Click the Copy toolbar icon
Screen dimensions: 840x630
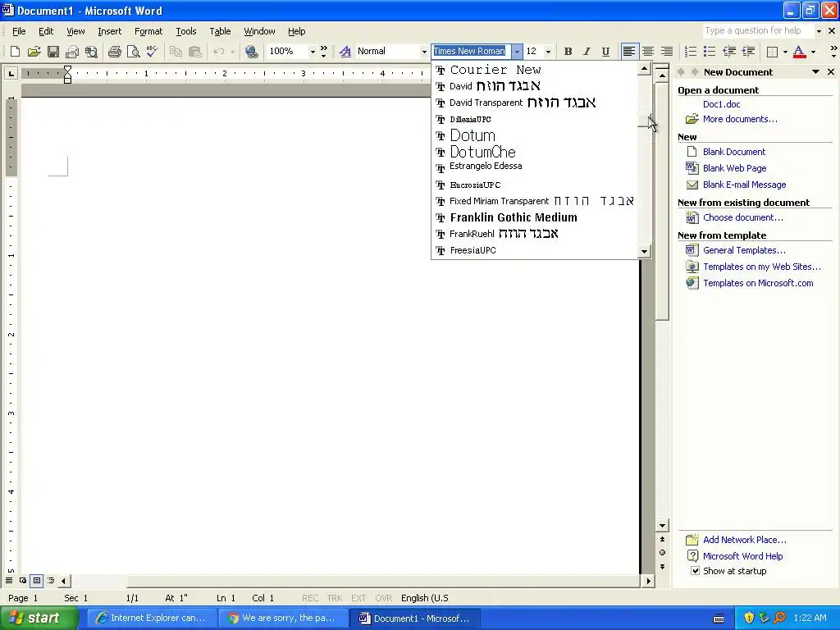tap(176, 52)
